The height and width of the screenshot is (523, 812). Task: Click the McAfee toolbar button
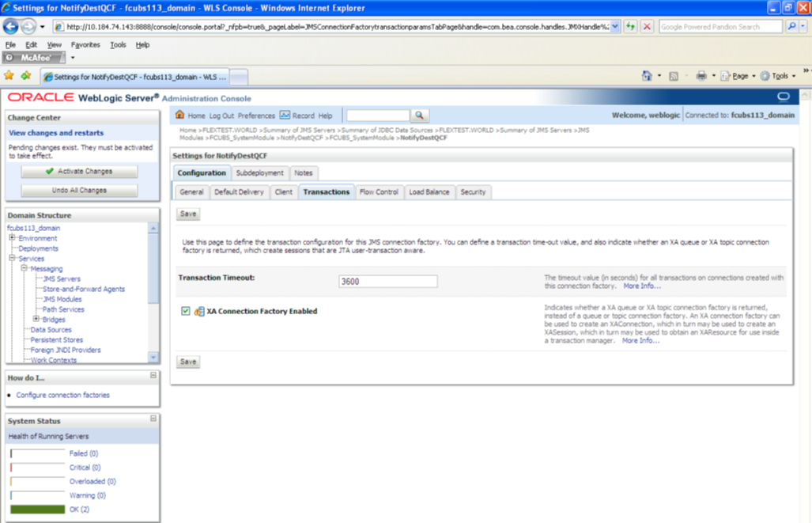(x=34, y=58)
